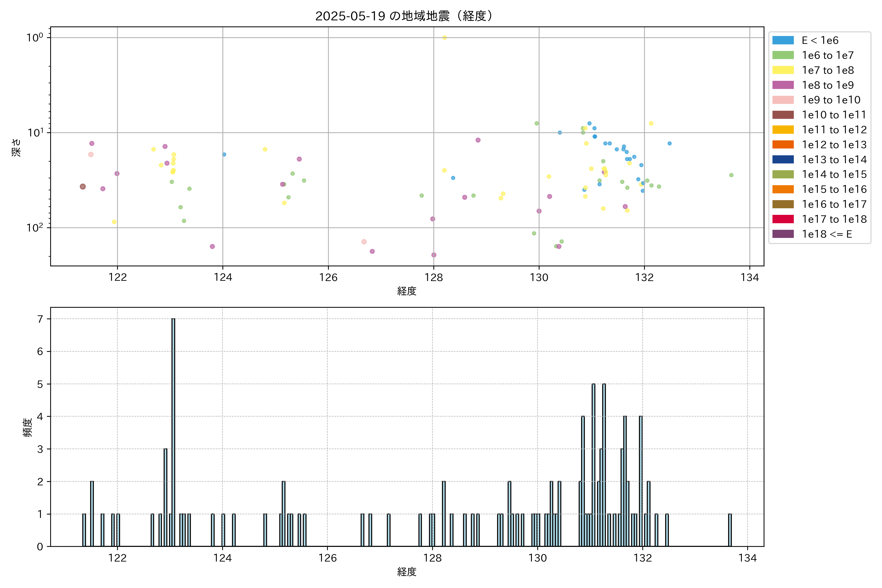Click the 1e14 to 1e15 legend text
Viewport: 882px width, 588px height.
click(834, 174)
